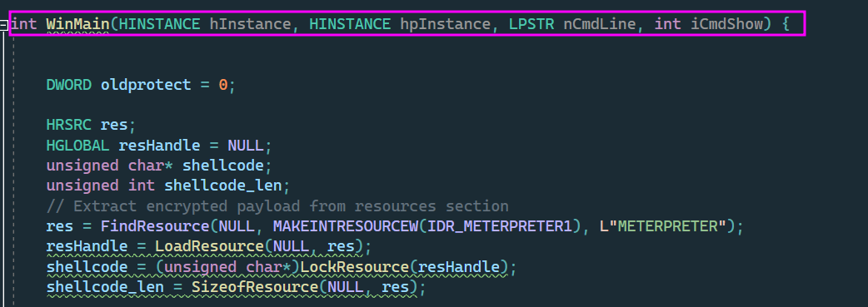Click shellcode in the unsigned char* declaration
The height and width of the screenshot is (307, 868).
[223, 166]
